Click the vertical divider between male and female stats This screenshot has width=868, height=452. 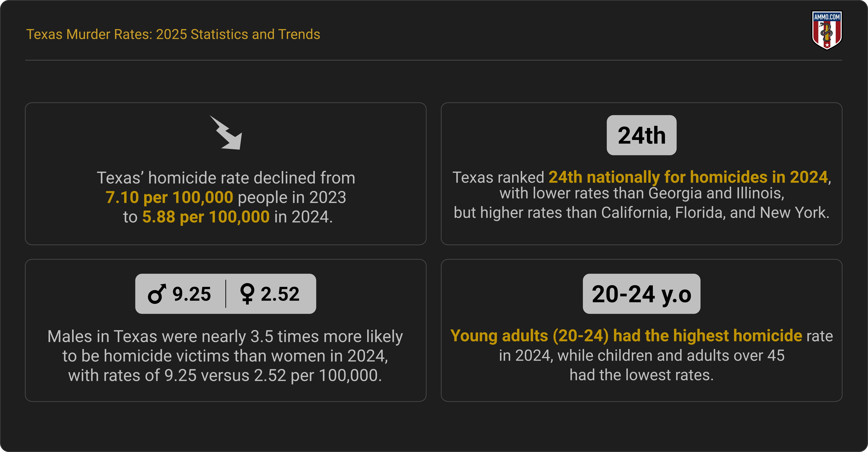tap(226, 294)
